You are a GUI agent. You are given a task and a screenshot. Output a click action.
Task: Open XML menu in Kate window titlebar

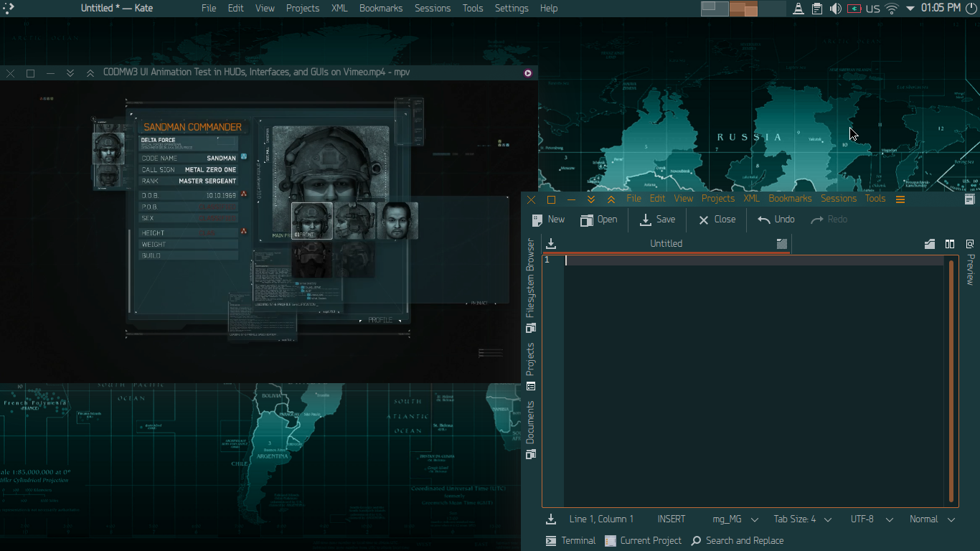tap(752, 199)
